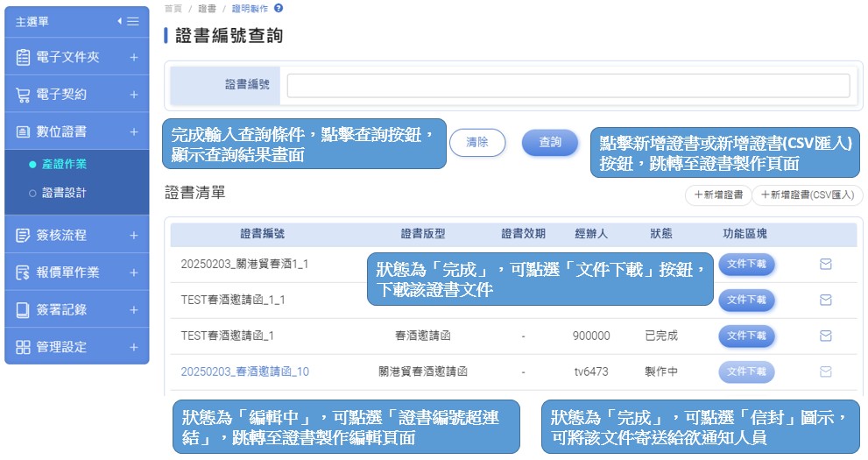Go to 首頁 breadcrumb
Viewport: 868px width, 460px height.
173,8
